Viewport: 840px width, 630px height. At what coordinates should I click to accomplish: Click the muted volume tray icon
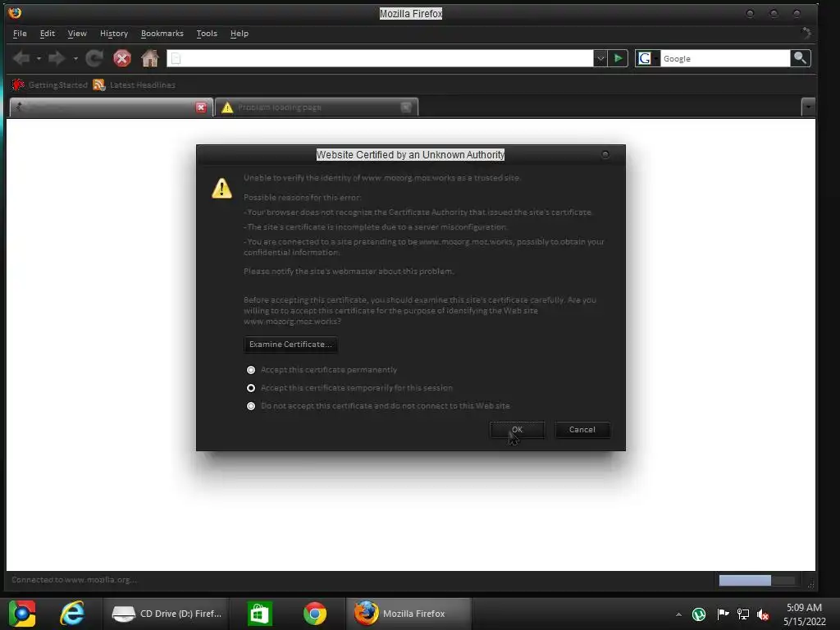(x=763, y=614)
